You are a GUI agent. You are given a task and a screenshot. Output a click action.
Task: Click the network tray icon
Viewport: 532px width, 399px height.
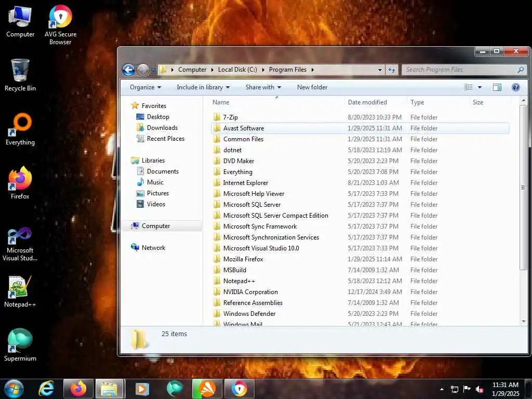click(454, 389)
